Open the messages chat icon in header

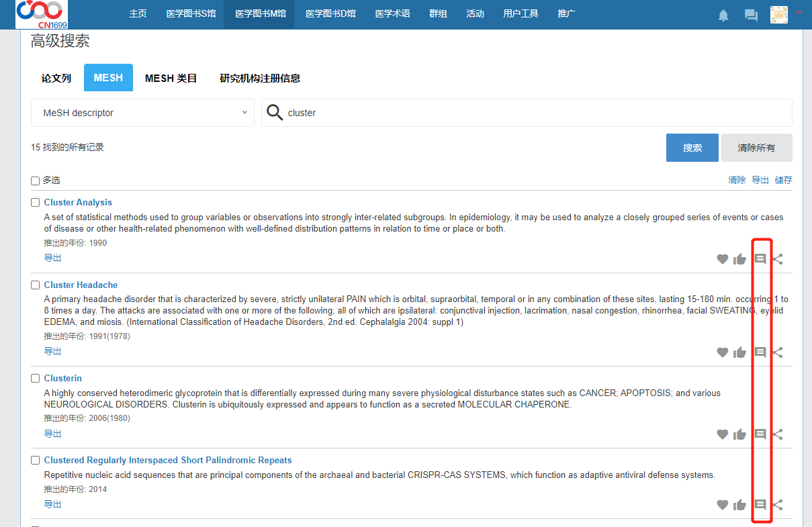point(751,15)
